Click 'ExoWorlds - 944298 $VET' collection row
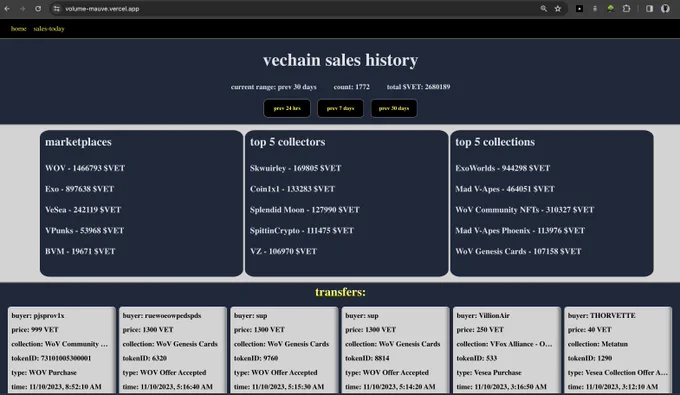The image size is (680, 395). click(503, 168)
